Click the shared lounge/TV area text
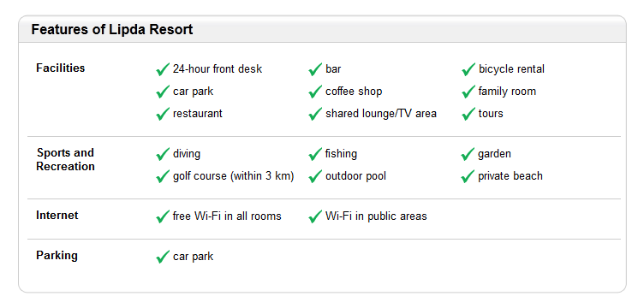This screenshot has height=308, width=644. coord(381,114)
